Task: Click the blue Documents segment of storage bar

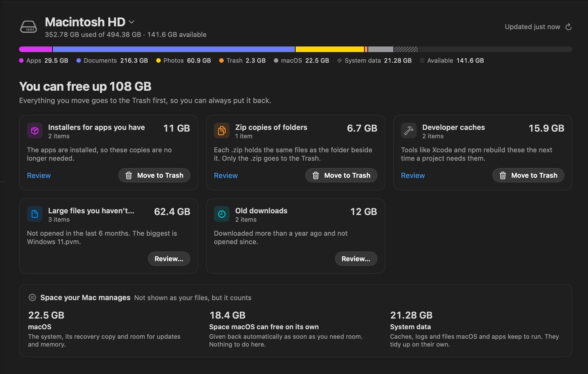Action: click(174, 49)
